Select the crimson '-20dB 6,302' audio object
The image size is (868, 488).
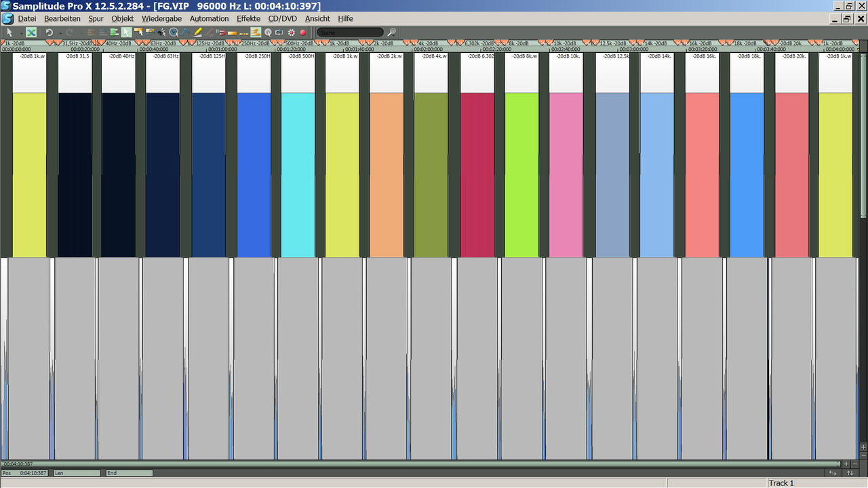coord(477,155)
